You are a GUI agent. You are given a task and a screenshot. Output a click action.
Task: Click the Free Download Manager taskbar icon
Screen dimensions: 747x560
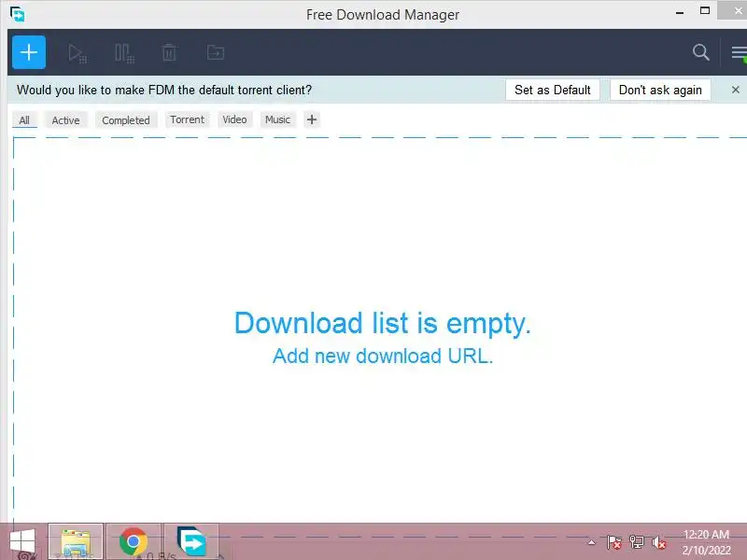[x=191, y=542]
